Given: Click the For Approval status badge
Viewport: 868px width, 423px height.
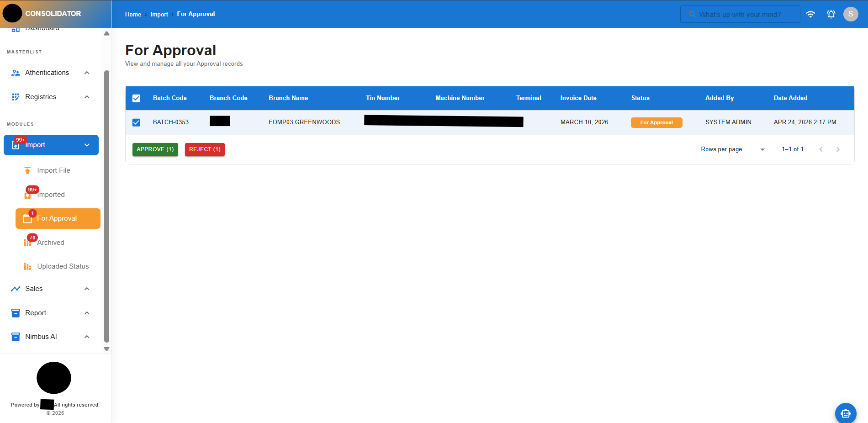Looking at the screenshot, I should (656, 122).
